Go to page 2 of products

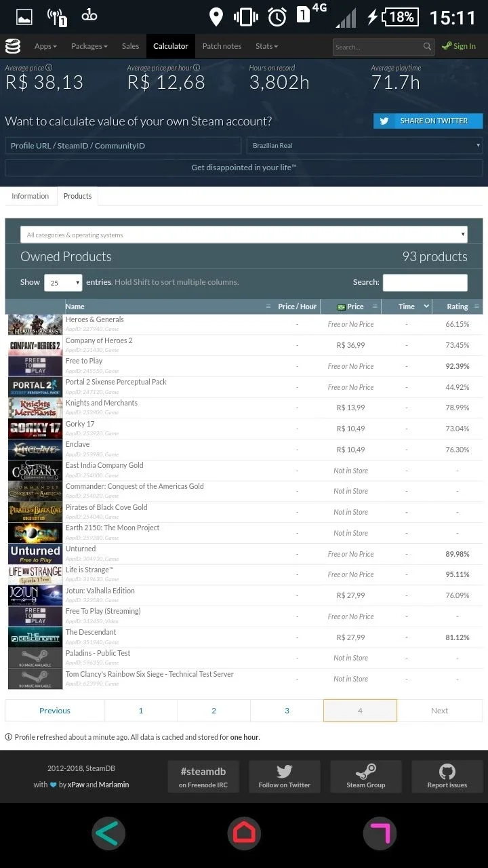(213, 711)
